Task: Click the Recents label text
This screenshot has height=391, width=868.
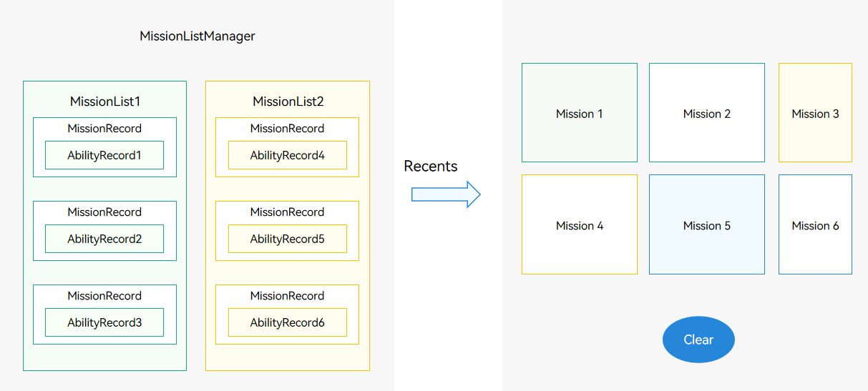Action: (431, 166)
